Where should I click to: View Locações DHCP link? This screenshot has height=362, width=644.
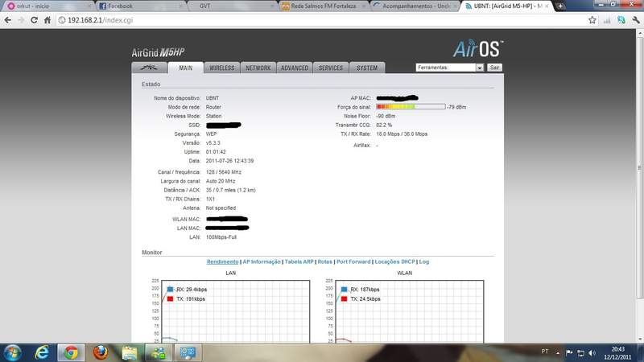(394, 262)
